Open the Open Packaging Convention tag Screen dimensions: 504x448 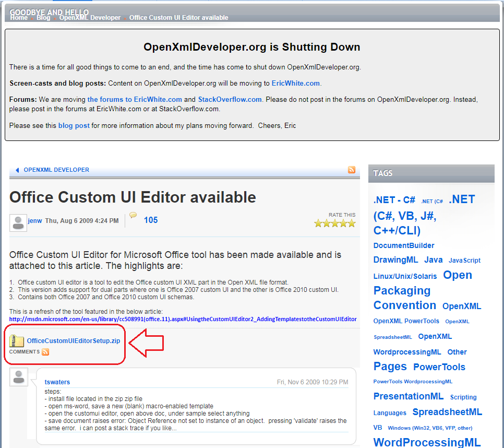(x=423, y=290)
